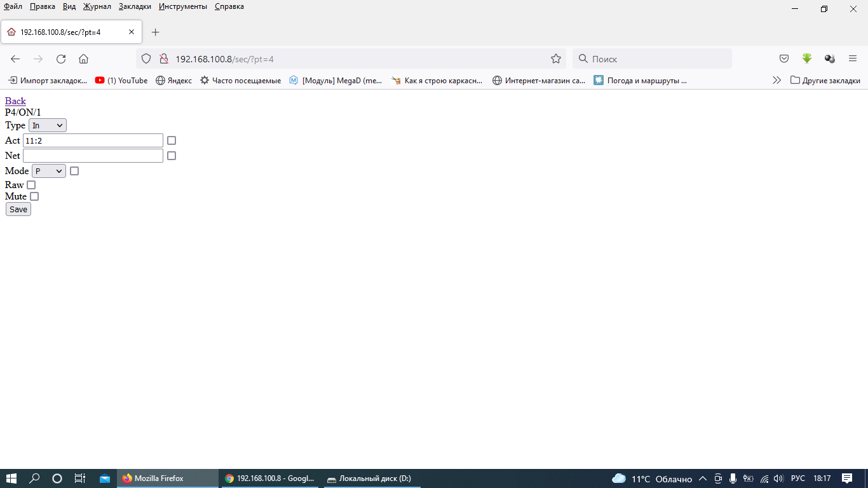Tick the checkbox next to the Net field

[172, 156]
